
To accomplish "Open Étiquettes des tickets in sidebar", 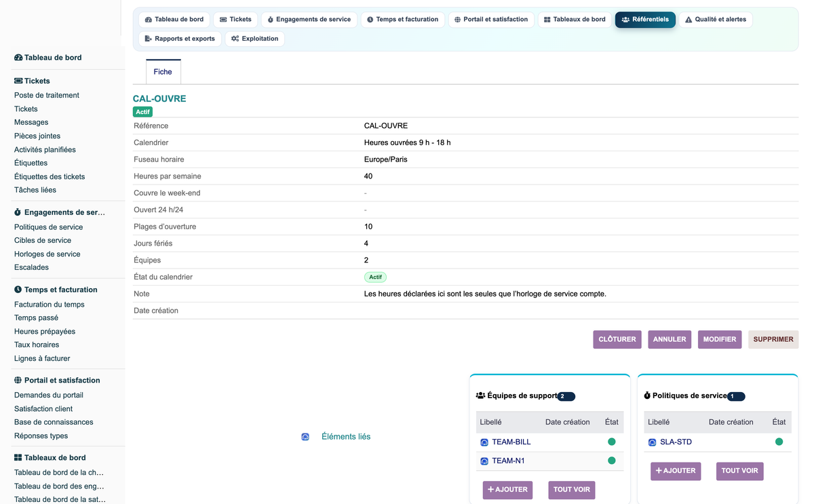I will click(x=50, y=177).
